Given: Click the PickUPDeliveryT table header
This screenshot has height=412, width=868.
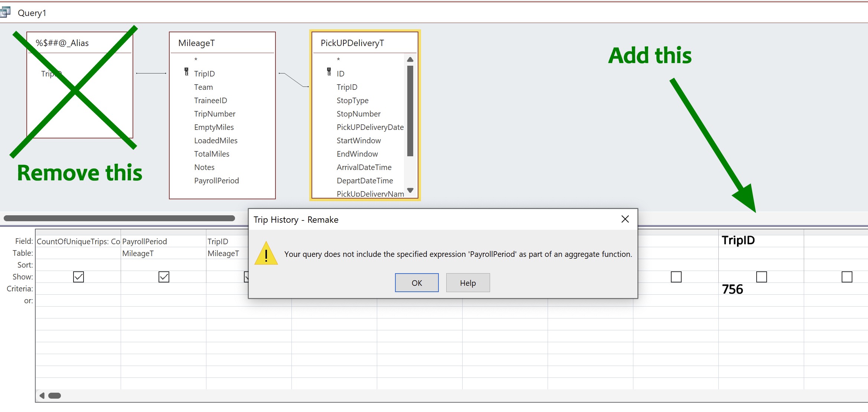Looking at the screenshot, I should [x=352, y=43].
